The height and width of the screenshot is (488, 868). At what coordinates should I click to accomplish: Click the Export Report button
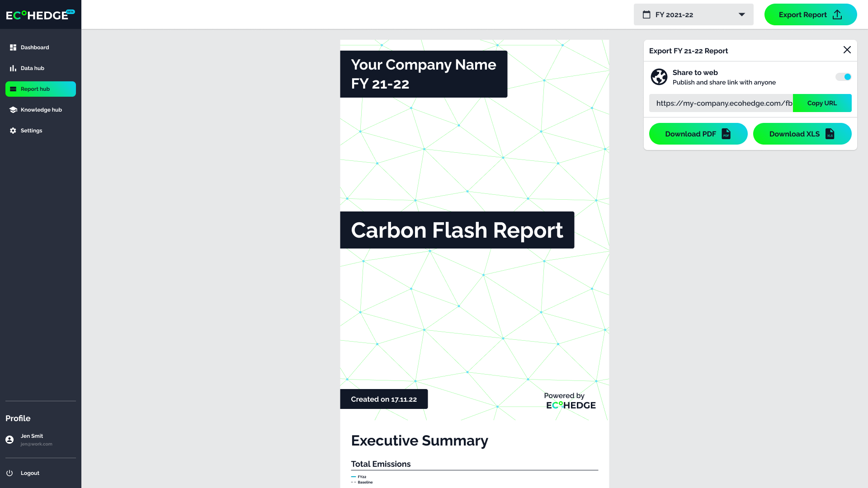[x=811, y=14]
